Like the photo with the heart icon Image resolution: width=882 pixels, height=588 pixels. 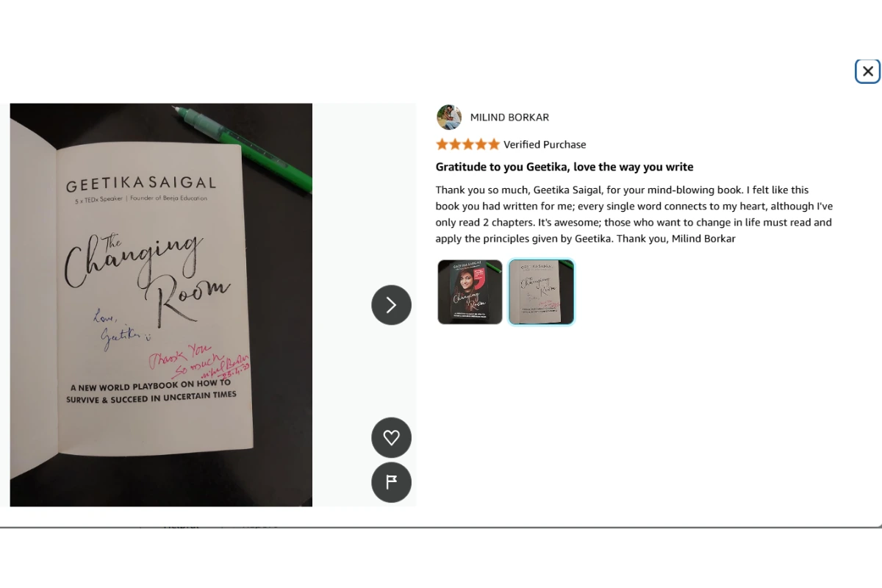coord(391,438)
